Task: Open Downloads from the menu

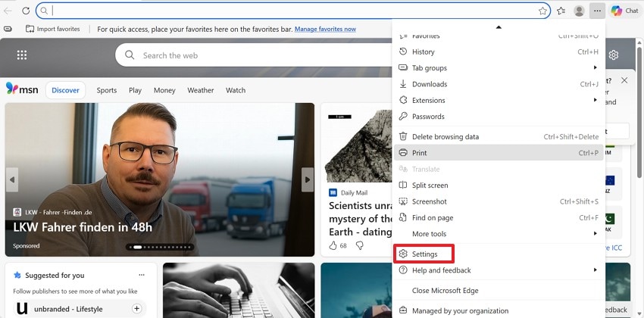Action: (499, 84)
